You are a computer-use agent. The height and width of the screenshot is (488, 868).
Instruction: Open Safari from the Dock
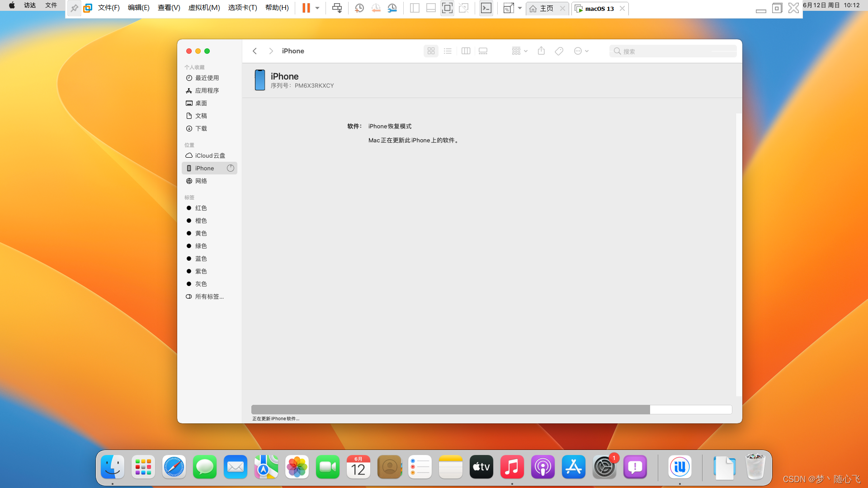click(x=174, y=467)
